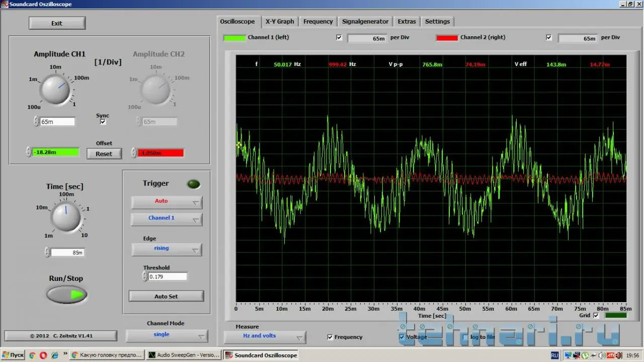Viewport: 644px width, 362px height.
Task: Click the Amplitude CH1 rotary knob
Action: pyautogui.click(x=55, y=90)
